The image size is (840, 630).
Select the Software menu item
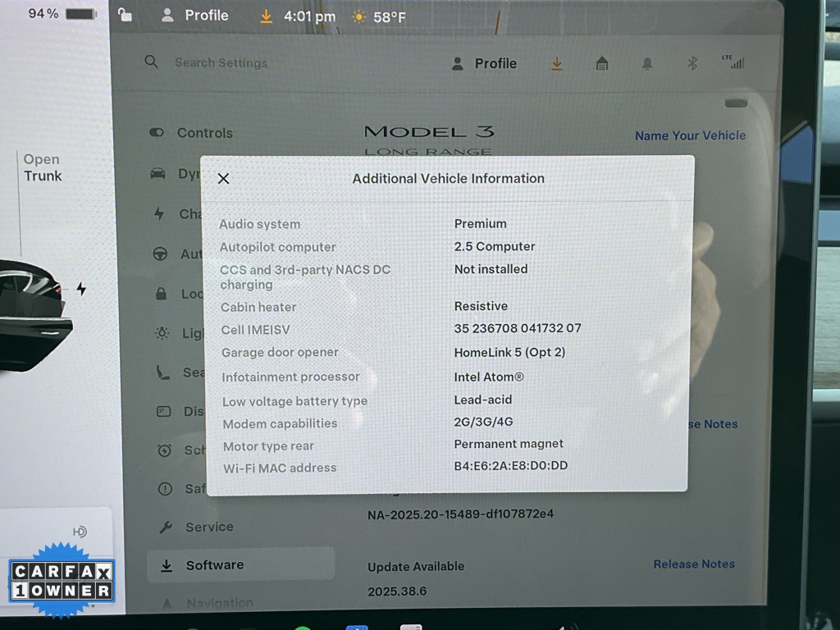[x=214, y=565]
